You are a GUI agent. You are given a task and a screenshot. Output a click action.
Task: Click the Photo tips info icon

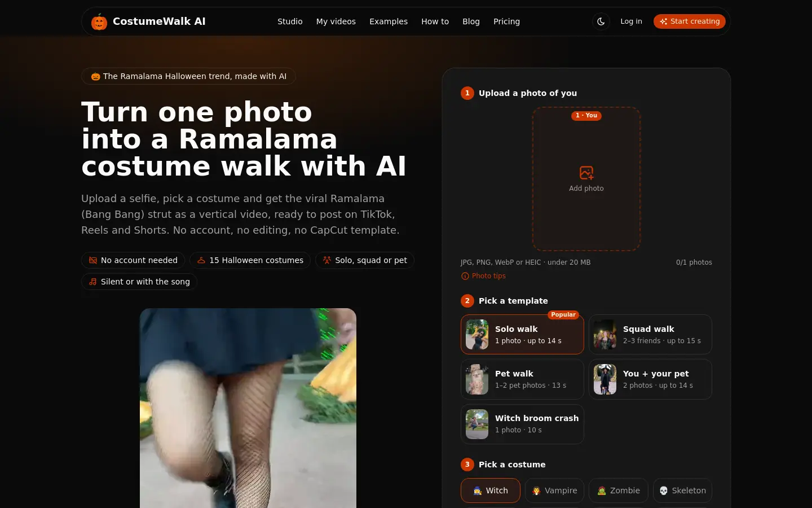(x=465, y=276)
